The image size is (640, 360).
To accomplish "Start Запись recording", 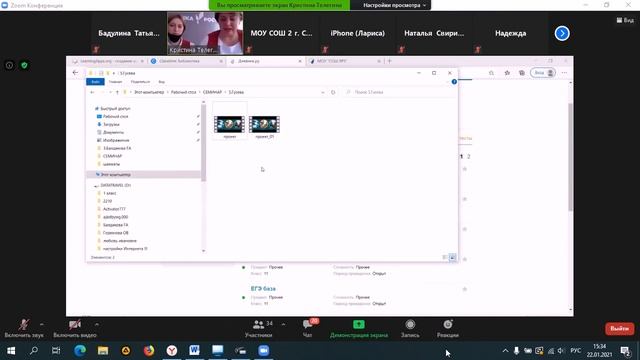I will 410,329.
